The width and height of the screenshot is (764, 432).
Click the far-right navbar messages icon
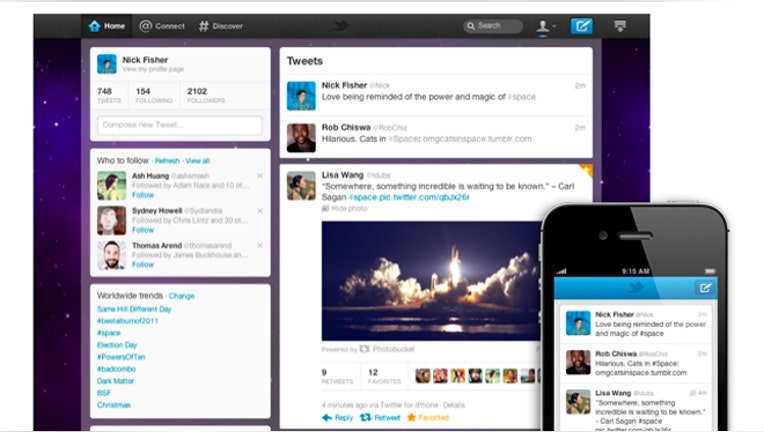pyautogui.click(x=620, y=26)
